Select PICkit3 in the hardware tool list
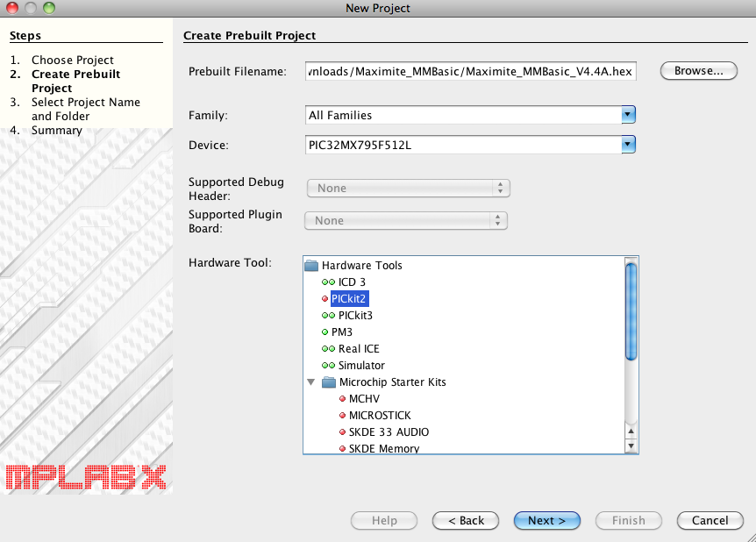This screenshot has width=756, height=542. 355,316
